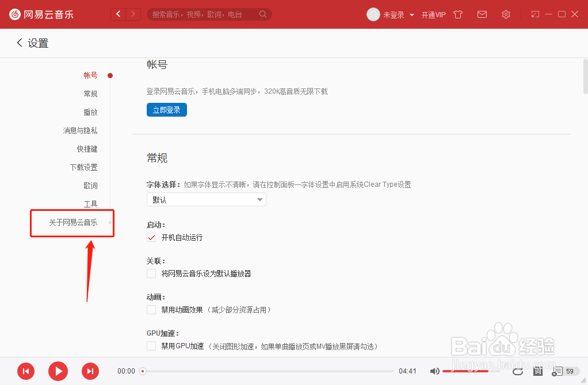Open the playlist queue showing 59
The image size is (588, 385).
(x=565, y=371)
